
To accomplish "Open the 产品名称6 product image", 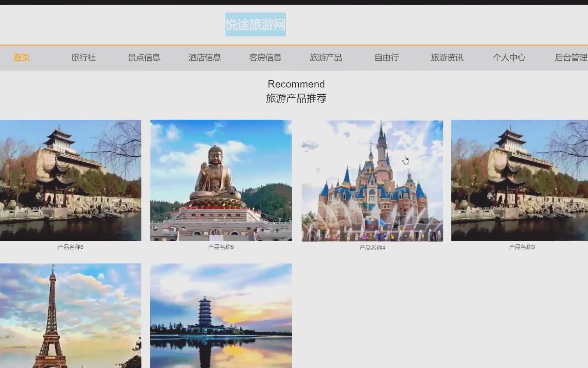I will coord(70,180).
